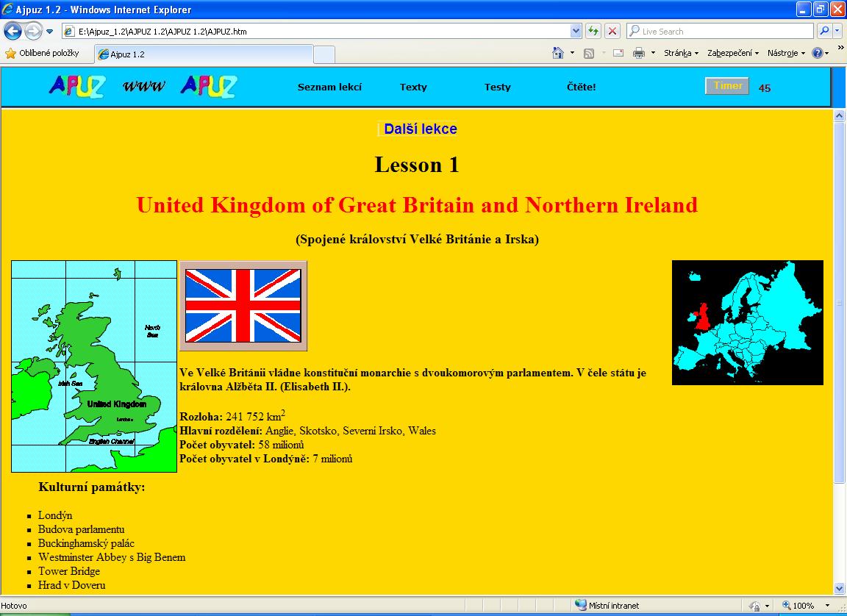847x616 pixels.
Task: Click the Union Jack flag image
Action: (243, 306)
